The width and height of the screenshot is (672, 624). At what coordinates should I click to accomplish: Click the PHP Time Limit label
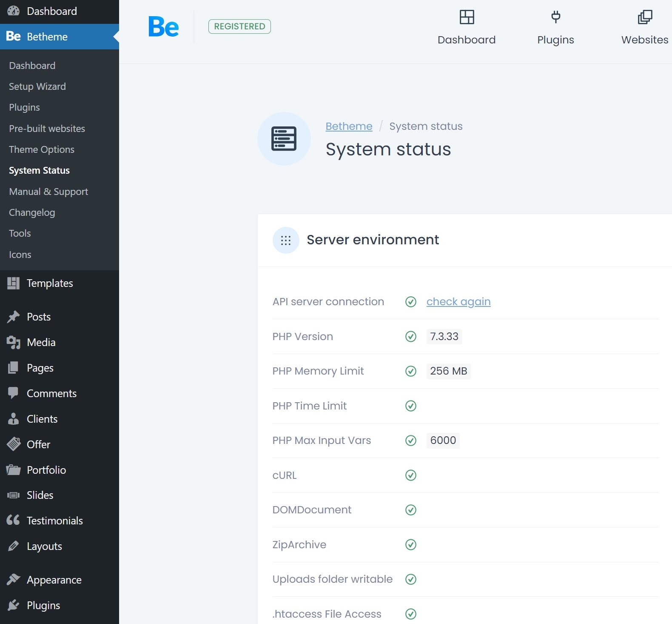coord(310,406)
